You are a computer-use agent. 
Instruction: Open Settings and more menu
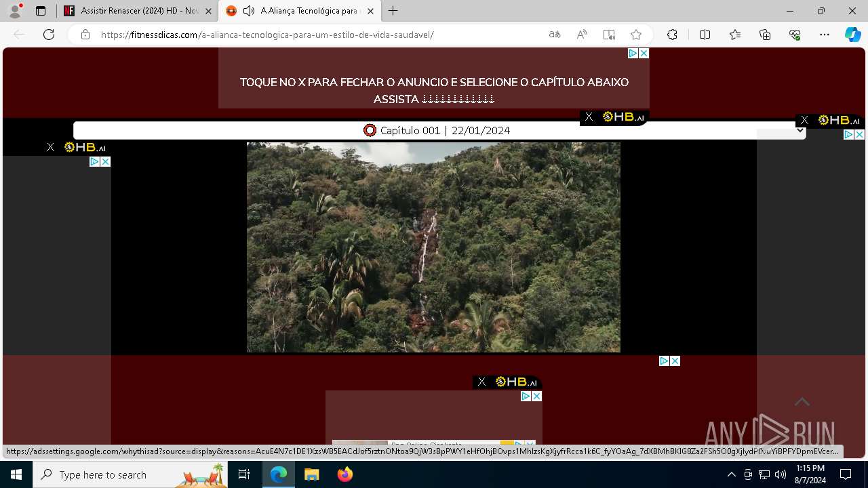pos(825,35)
